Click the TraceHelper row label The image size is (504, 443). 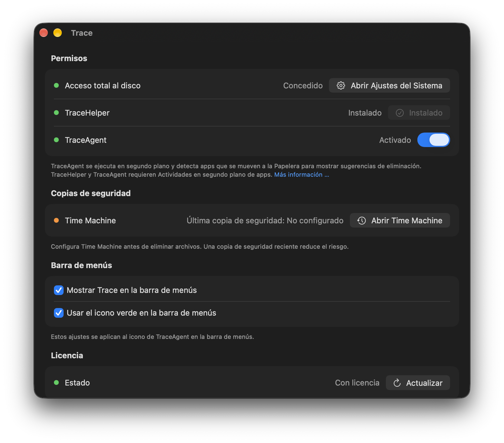(87, 113)
